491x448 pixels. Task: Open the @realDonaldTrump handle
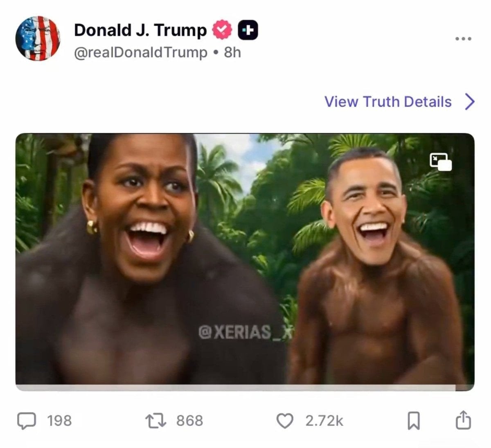click(141, 52)
